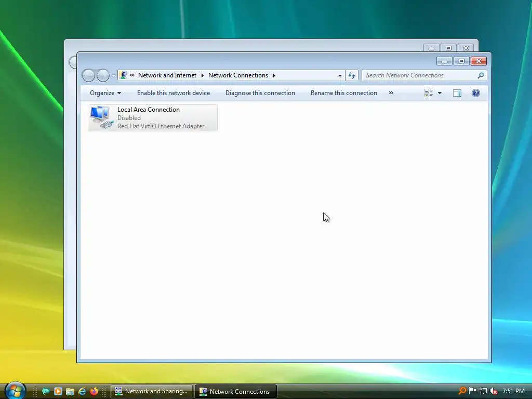The height and width of the screenshot is (399, 532).
Task: Launch Firefox from quick launch
Action: point(94,391)
